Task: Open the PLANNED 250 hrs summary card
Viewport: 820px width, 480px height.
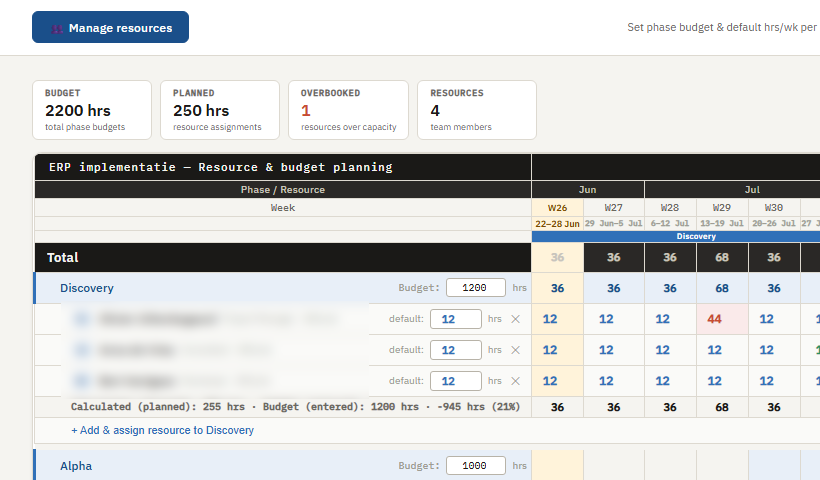Action: [x=220, y=110]
